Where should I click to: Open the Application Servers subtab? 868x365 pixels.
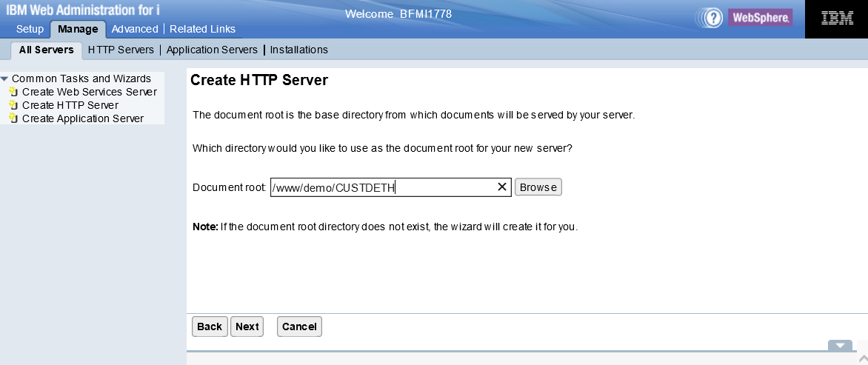tap(212, 50)
